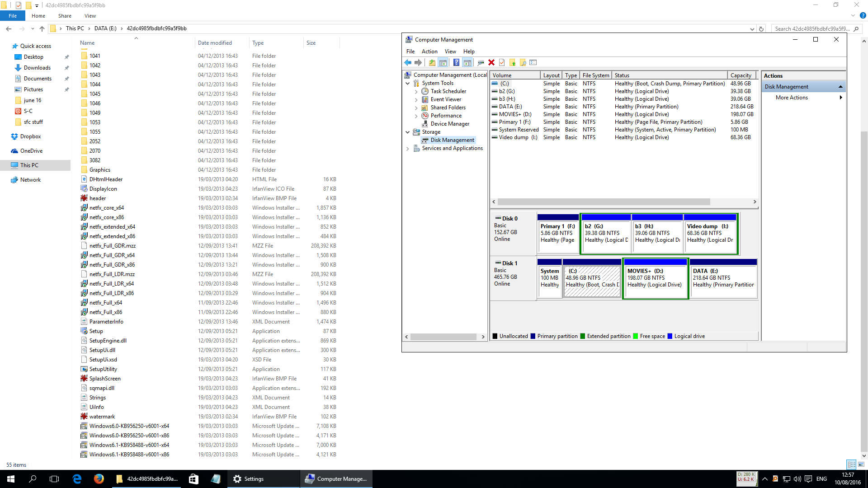Click the Properties checkmark page icon
The image size is (868, 488).
(502, 62)
